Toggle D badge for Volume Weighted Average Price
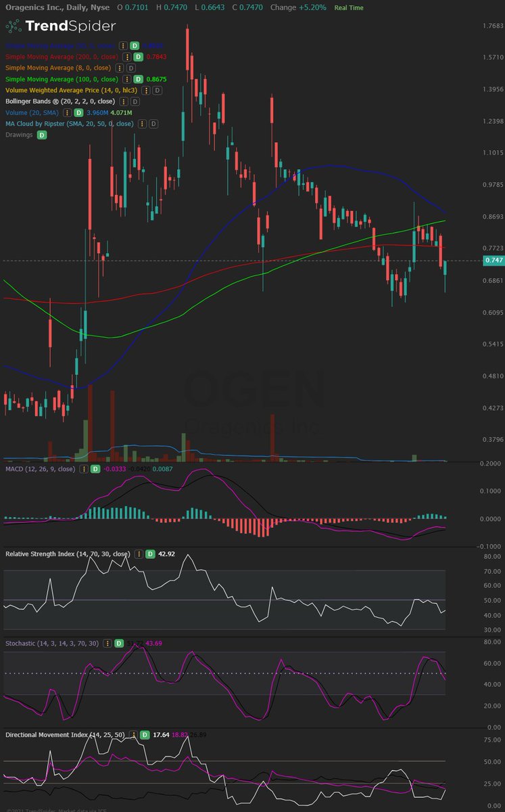Viewport: 505px width, 812px height. point(156,90)
